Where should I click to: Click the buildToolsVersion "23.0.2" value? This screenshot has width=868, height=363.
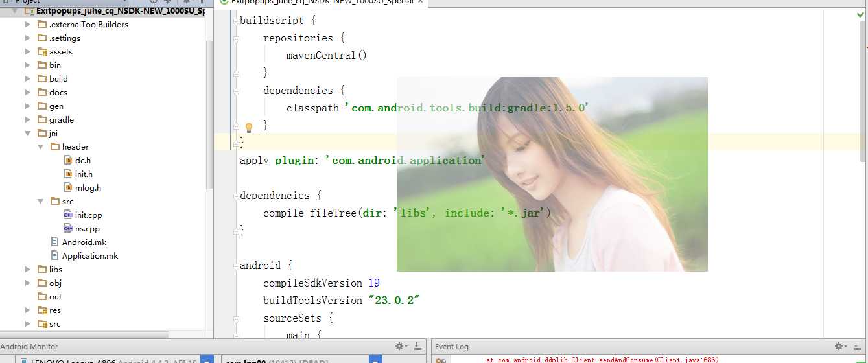click(394, 301)
